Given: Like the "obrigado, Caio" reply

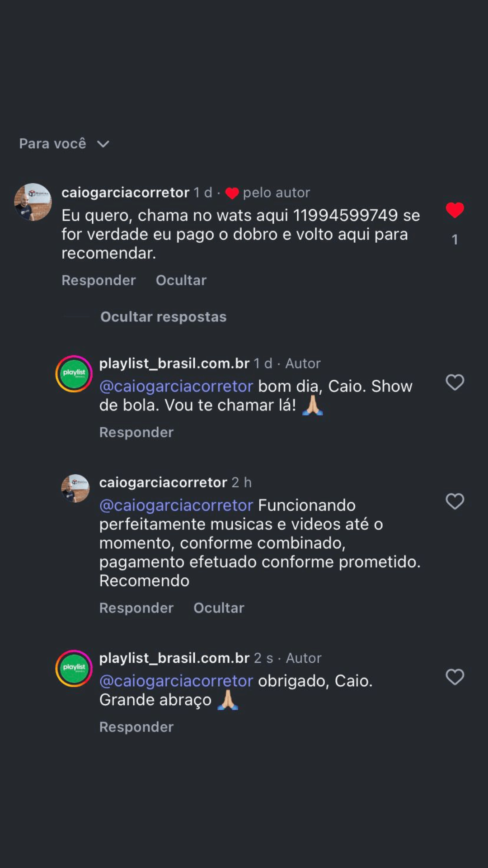Looking at the screenshot, I should pyautogui.click(x=455, y=677).
